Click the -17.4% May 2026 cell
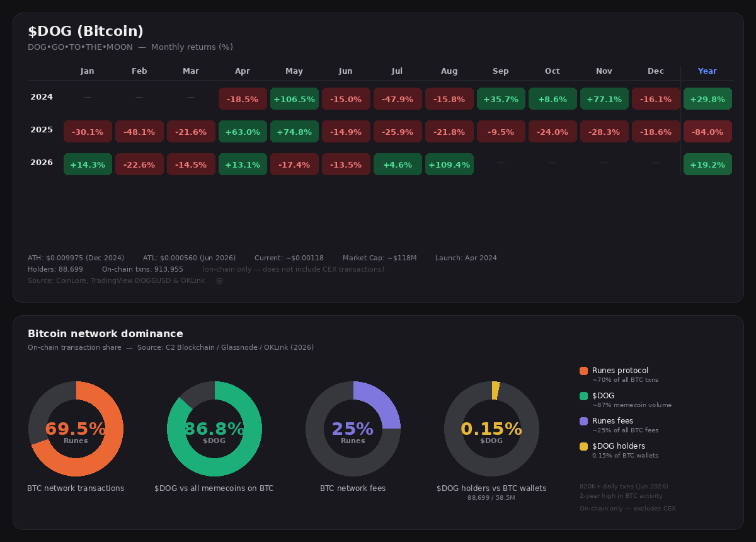Viewport: 756px width, 542px height. coord(294,164)
